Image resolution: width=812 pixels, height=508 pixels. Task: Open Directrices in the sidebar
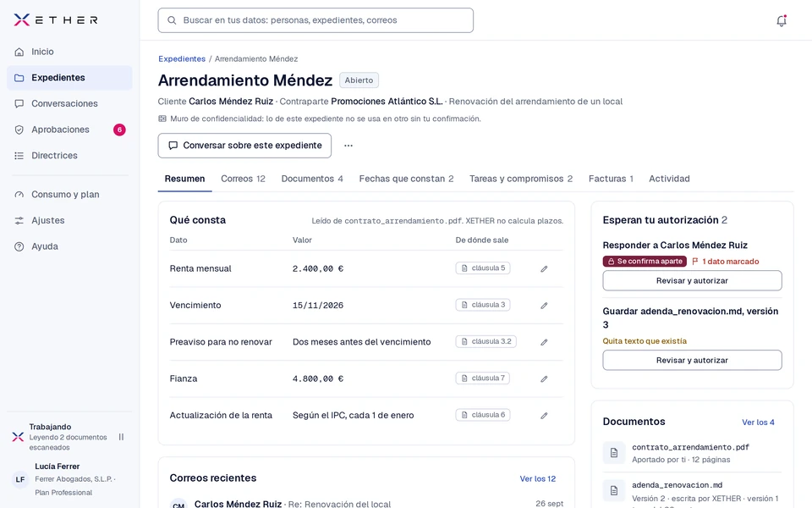[x=69, y=156]
